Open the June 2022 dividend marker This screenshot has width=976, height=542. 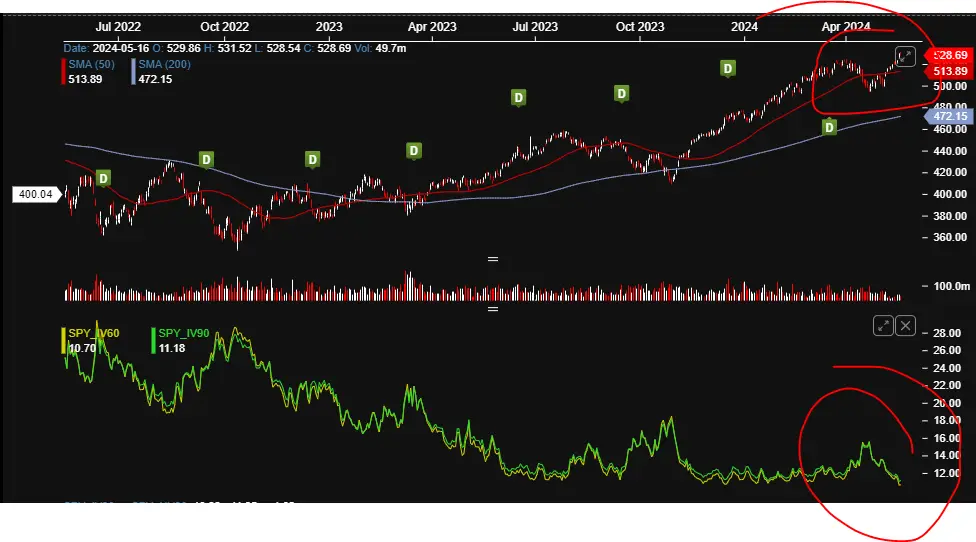click(x=103, y=179)
